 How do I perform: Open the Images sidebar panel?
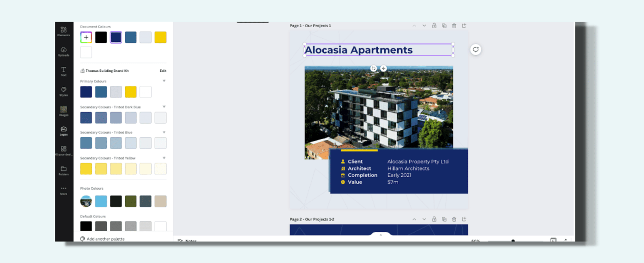[64, 111]
